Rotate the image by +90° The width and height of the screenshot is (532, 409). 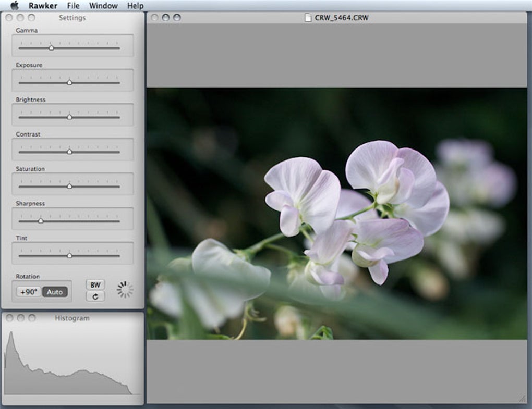(29, 292)
